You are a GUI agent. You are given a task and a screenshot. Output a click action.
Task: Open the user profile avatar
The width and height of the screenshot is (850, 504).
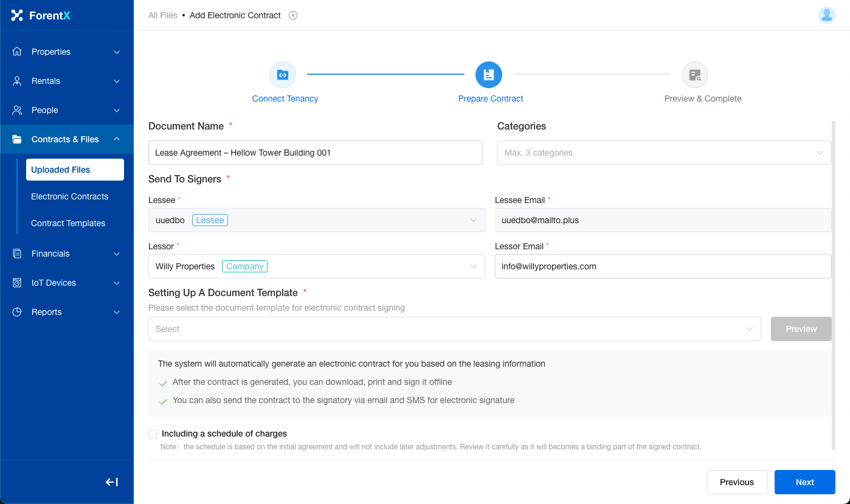click(826, 15)
